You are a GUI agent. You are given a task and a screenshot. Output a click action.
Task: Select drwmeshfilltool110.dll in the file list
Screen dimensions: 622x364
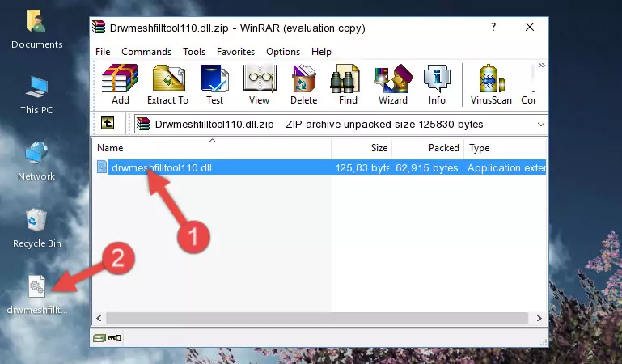pyautogui.click(x=162, y=167)
